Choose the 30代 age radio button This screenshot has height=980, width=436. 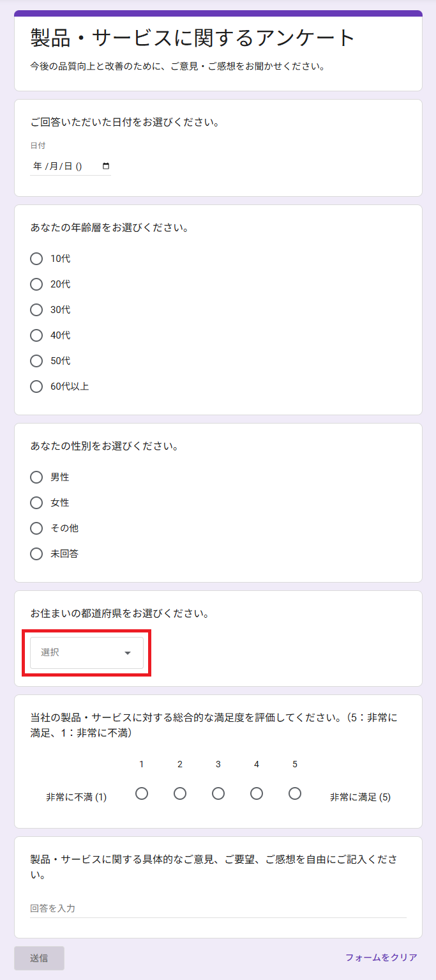[36, 310]
